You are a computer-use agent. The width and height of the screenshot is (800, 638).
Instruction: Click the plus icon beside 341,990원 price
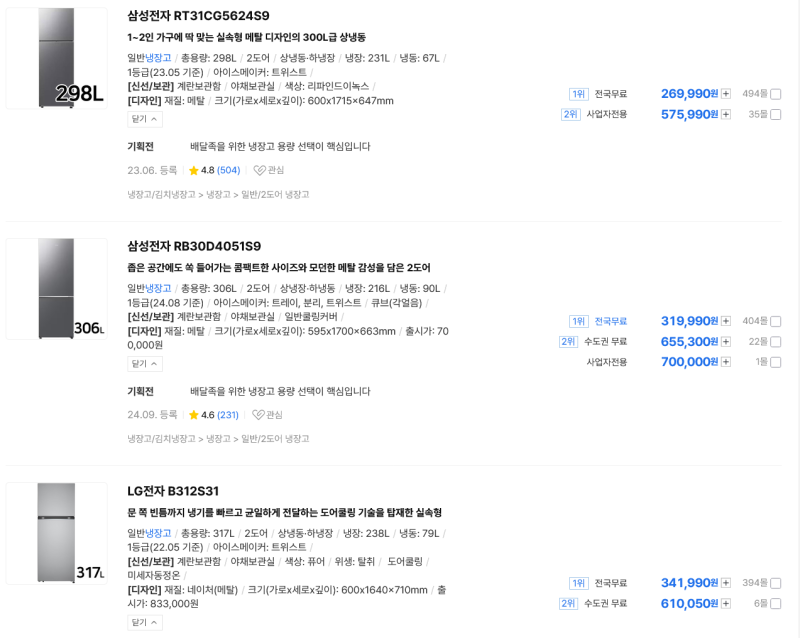726,583
